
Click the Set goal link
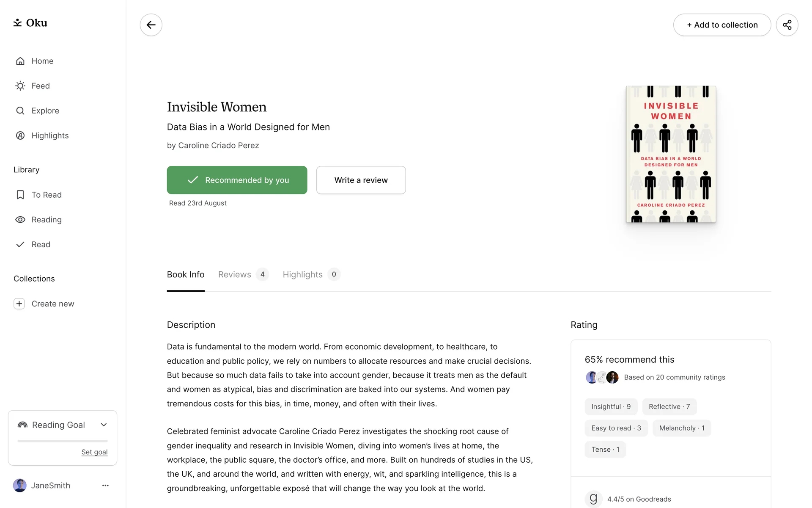pyautogui.click(x=94, y=452)
